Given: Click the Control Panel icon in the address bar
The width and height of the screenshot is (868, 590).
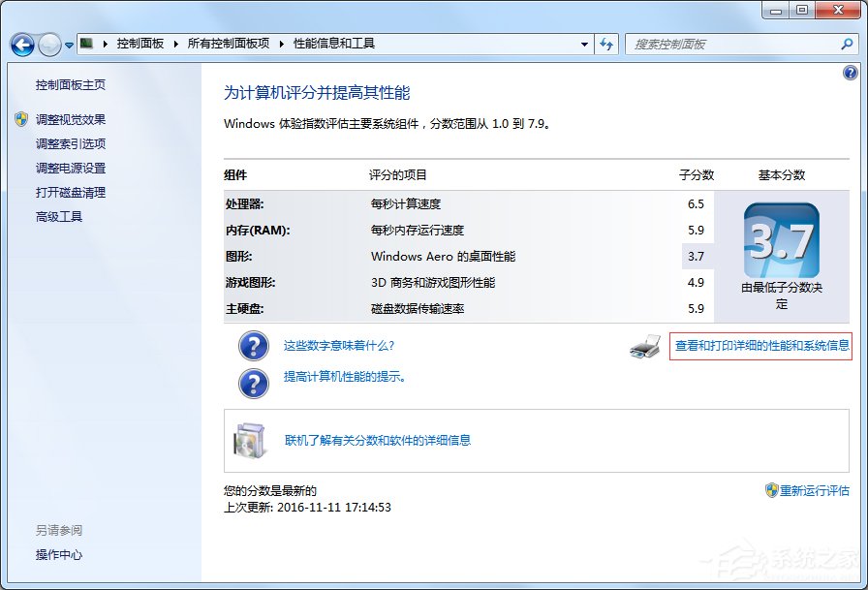Looking at the screenshot, I should pos(85,43).
